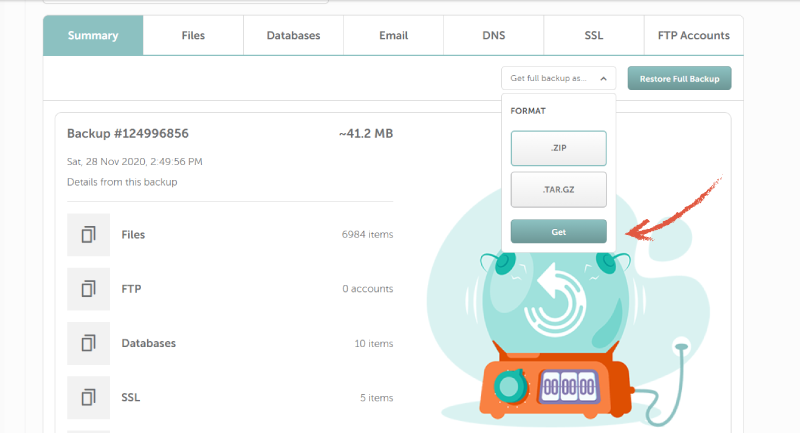Click the '10 items' value
Screen dimensions: 800x433
point(373,344)
